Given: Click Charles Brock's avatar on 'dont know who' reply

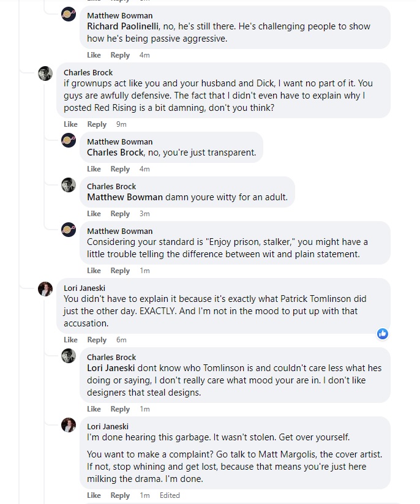Looking at the screenshot, I should (69, 356).
